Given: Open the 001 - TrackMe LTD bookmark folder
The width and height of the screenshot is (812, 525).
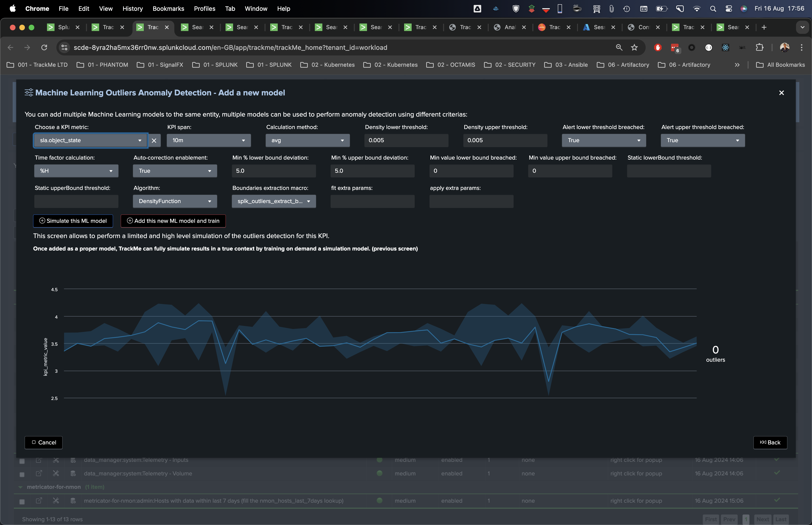Looking at the screenshot, I should pyautogui.click(x=37, y=65).
